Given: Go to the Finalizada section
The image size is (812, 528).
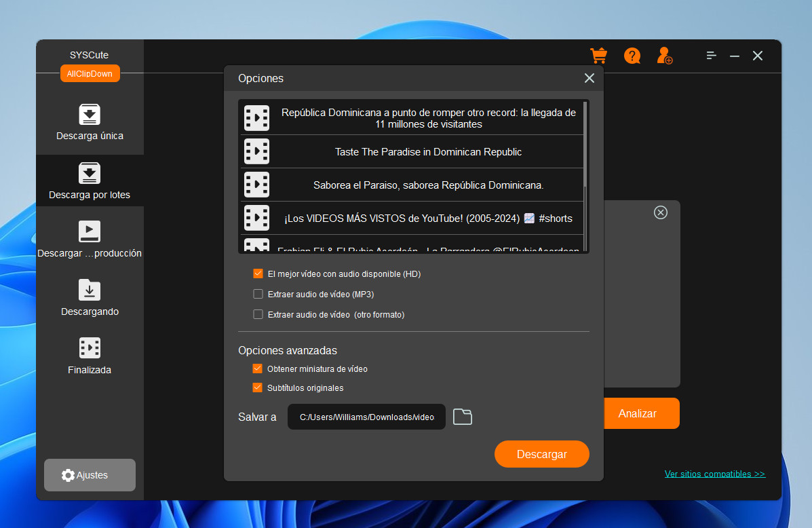Looking at the screenshot, I should coord(90,357).
